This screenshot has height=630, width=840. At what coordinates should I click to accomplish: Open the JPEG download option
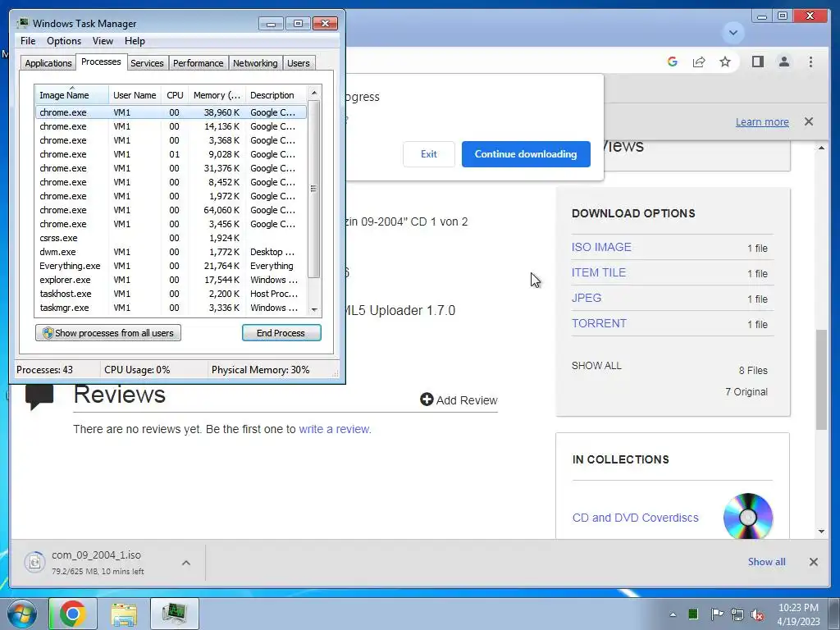586,298
